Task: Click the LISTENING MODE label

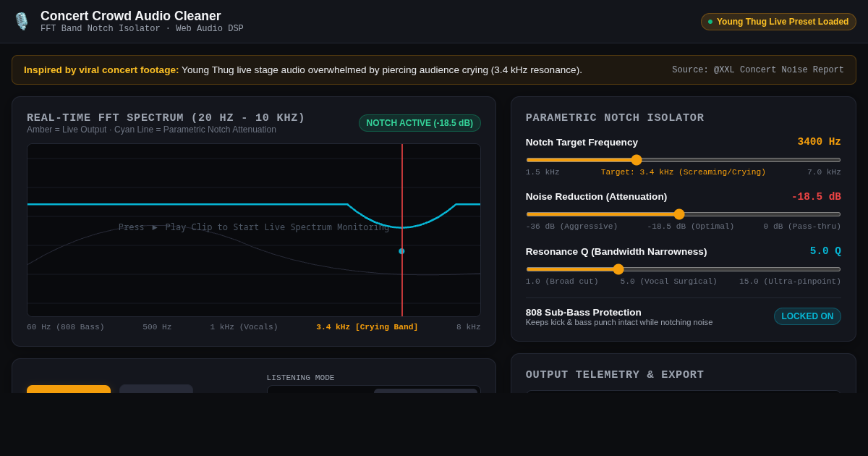Action: pos(300,378)
